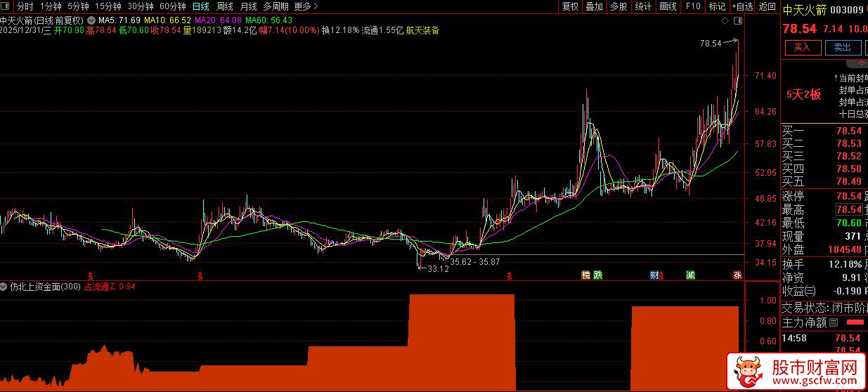Click the 航天装备 sector link

423,31
